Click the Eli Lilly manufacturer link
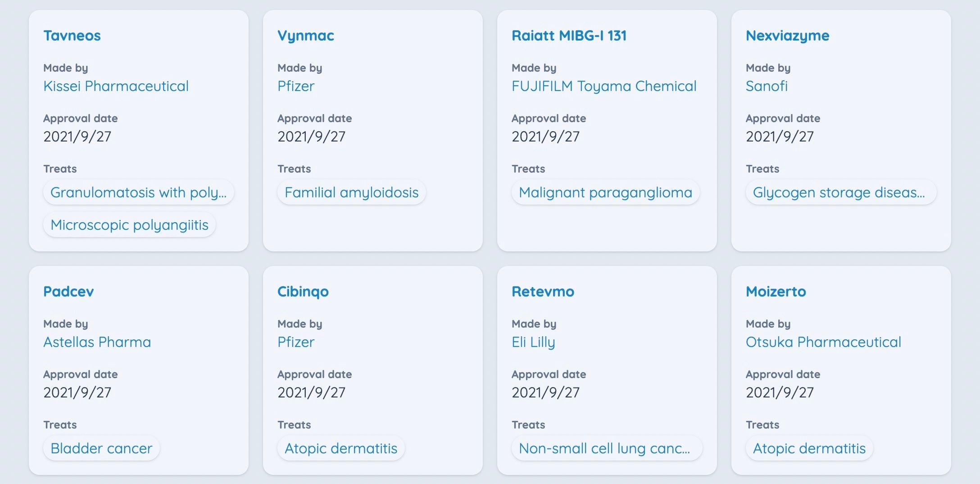This screenshot has height=484, width=980. point(533,342)
